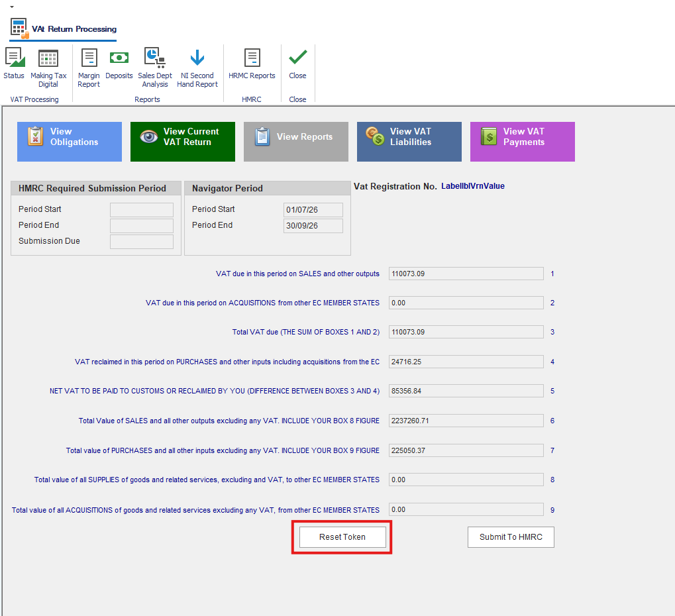Viewport: 675px width, 616px height.
Task: Click the View VAT Liabilities tile
Action: (409, 142)
